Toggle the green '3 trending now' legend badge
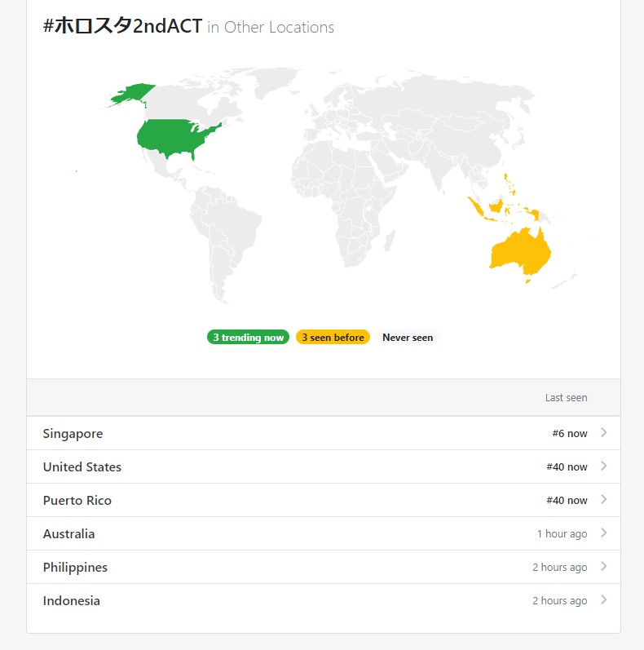 pyautogui.click(x=248, y=338)
